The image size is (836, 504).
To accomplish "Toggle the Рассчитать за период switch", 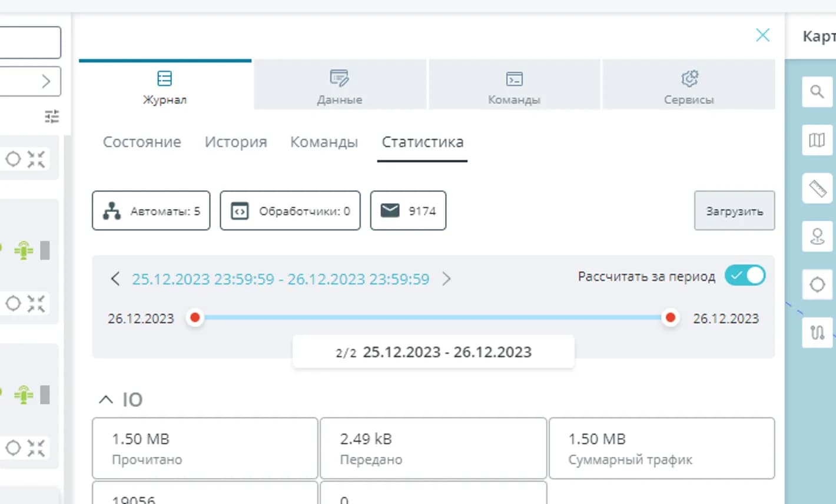I will coord(745,276).
